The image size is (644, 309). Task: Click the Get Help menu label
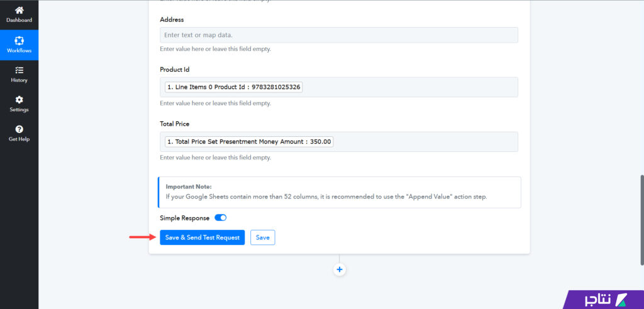tap(19, 139)
